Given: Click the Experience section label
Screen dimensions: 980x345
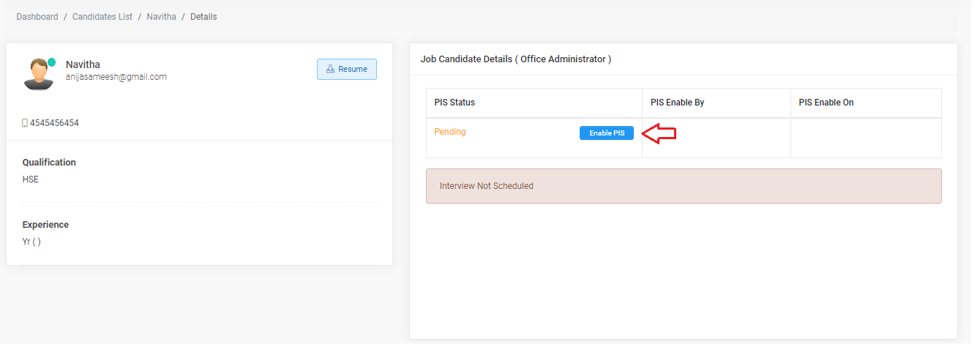Looking at the screenshot, I should (x=45, y=225).
